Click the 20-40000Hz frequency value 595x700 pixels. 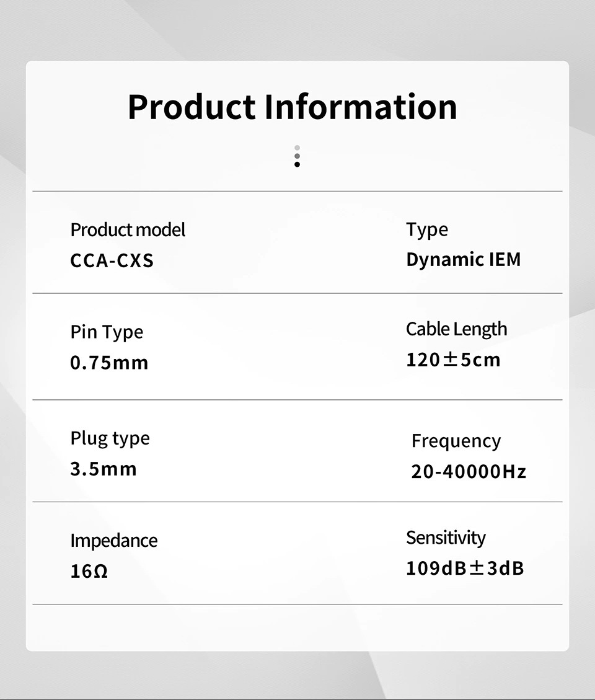tap(469, 472)
